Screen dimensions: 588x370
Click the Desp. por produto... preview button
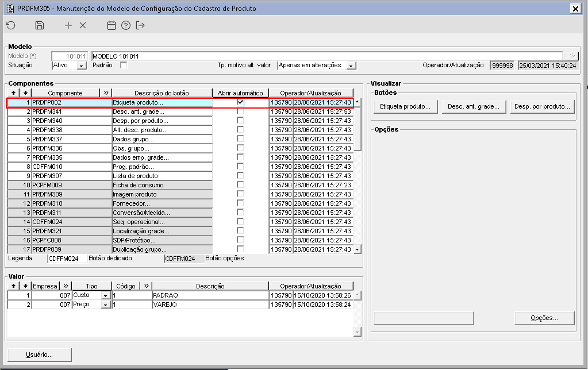click(x=542, y=106)
